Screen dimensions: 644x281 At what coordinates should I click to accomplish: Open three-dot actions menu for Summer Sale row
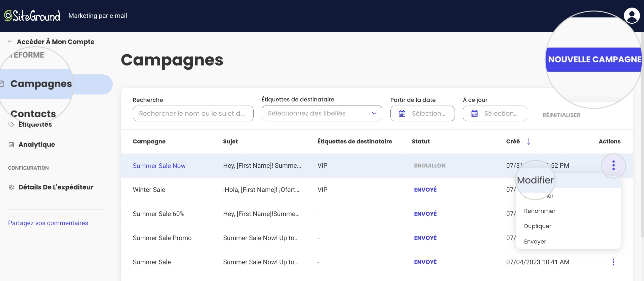coord(613,262)
